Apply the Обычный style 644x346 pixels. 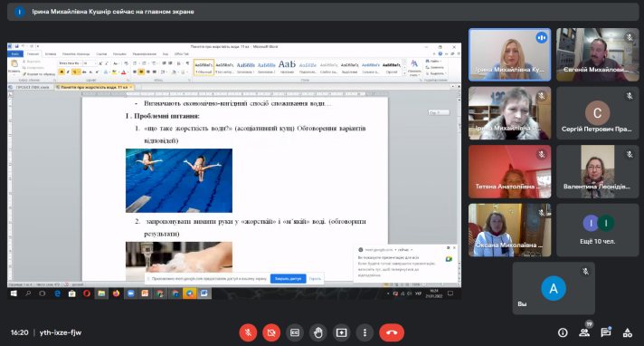204,67
